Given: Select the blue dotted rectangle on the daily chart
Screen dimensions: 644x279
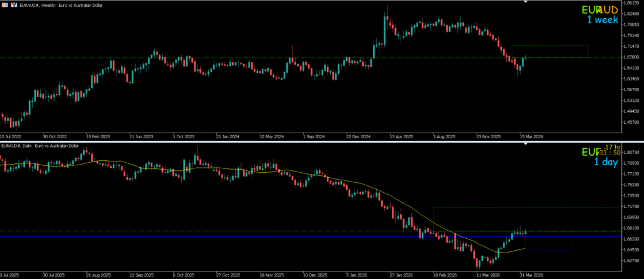Looking at the screenshot, I should 548,251.
